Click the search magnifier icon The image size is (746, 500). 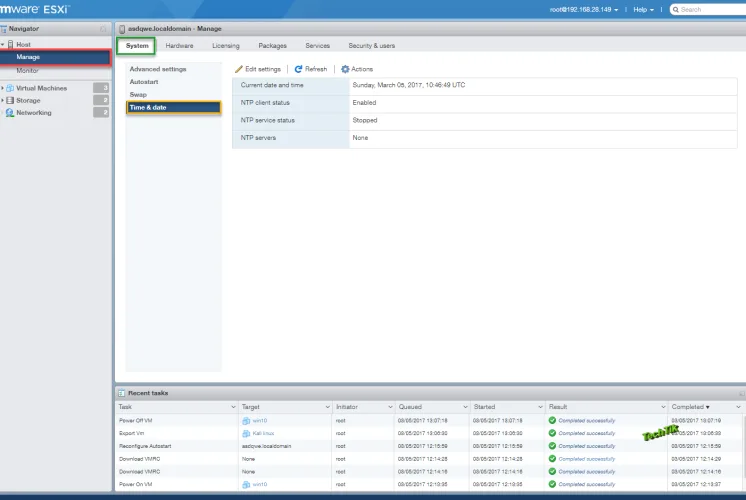coord(676,10)
